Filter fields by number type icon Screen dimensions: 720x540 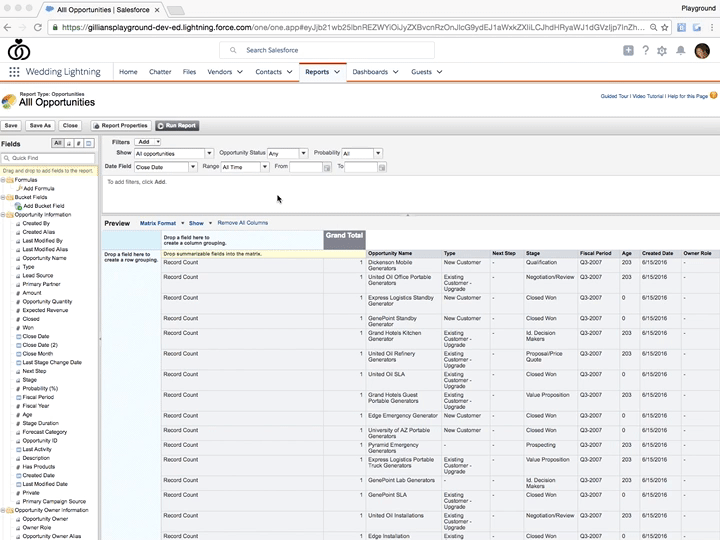click(79, 143)
